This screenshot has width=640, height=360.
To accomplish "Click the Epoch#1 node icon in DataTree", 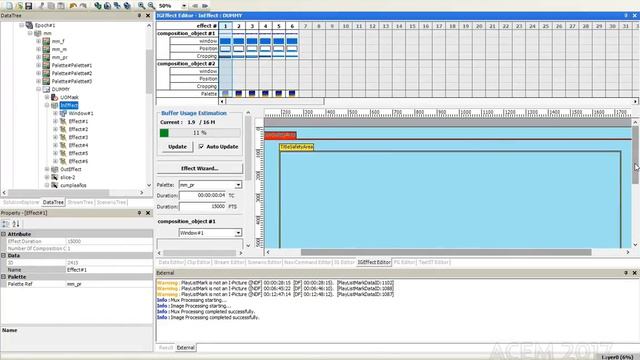I will tap(29, 25).
